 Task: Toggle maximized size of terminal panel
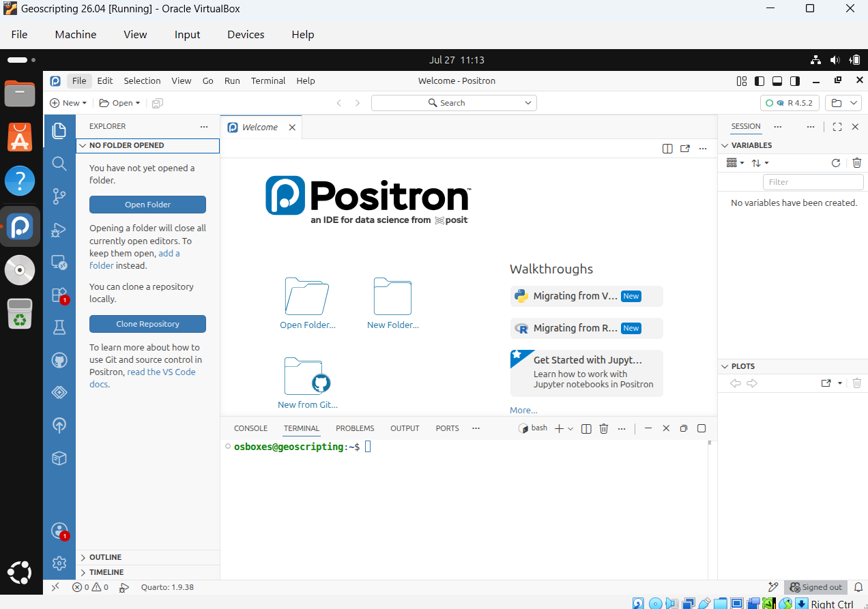(x=701, y=428)
